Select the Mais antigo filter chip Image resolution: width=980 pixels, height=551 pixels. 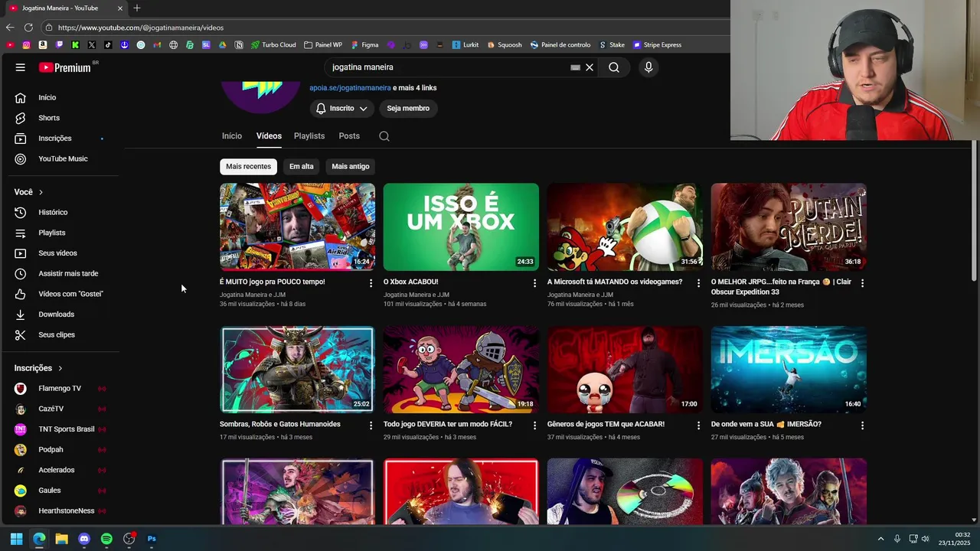point(351,167)
